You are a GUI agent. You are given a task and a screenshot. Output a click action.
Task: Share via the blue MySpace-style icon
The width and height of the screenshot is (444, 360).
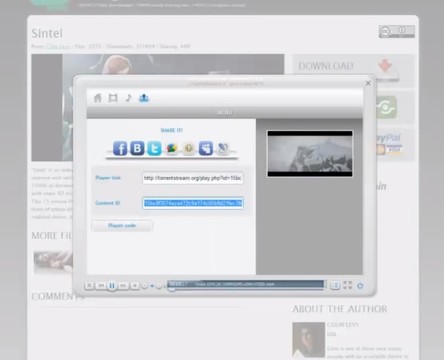(x=206, y=148)
